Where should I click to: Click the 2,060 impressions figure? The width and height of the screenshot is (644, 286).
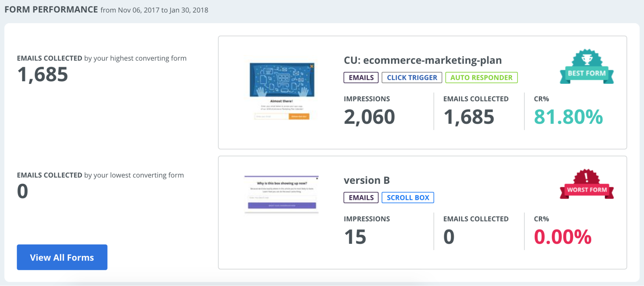(x=369, y=117)
